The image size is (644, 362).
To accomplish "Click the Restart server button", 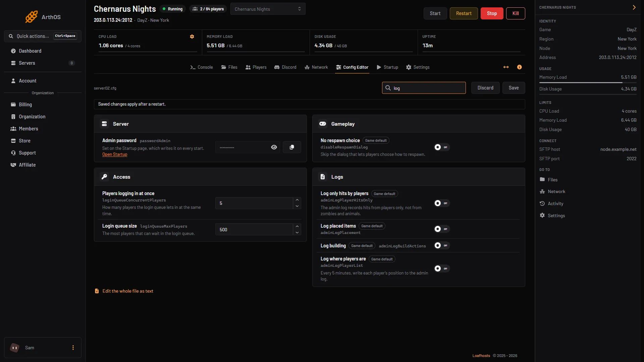I will [464, 13].
